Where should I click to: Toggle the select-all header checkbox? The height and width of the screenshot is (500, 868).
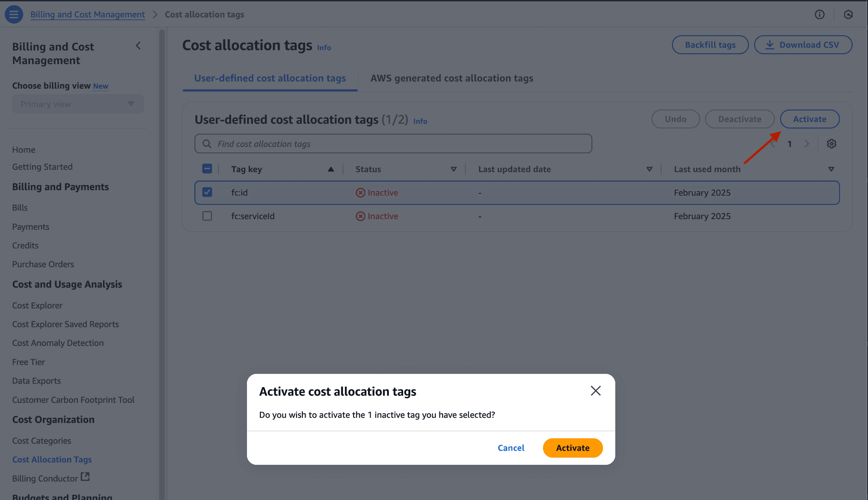point(207,169)
